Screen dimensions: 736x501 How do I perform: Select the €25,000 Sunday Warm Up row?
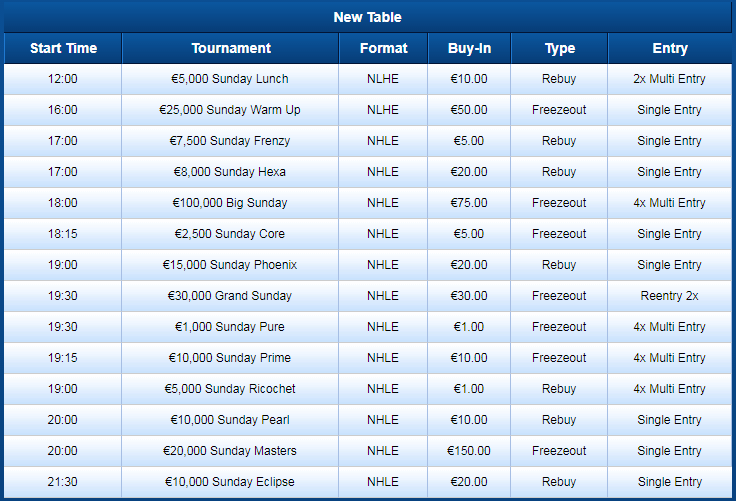368,110
